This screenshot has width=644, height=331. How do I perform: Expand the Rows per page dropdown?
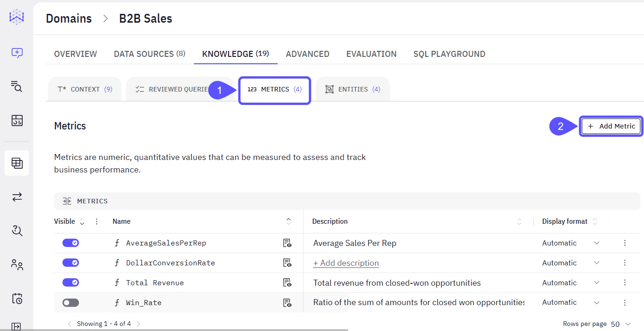629,324
